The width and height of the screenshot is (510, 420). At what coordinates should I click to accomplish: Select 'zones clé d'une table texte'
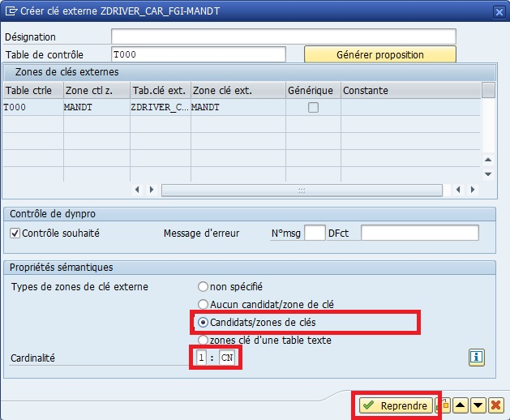pyautogui.click(x=203, y=340)
